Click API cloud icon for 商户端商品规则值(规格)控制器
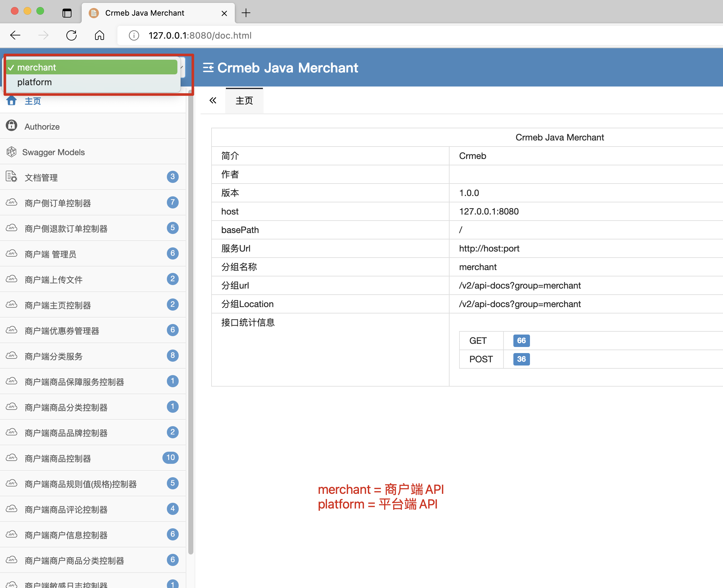The height and width of the screenshot is (588, 723). pos(11,483)
